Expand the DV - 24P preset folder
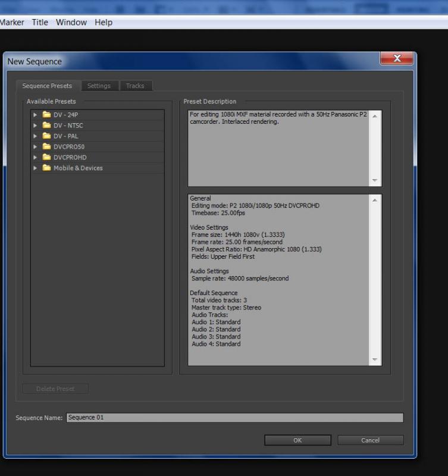The width and height of the screenshot is (448, 476). (x=35, y=115)
